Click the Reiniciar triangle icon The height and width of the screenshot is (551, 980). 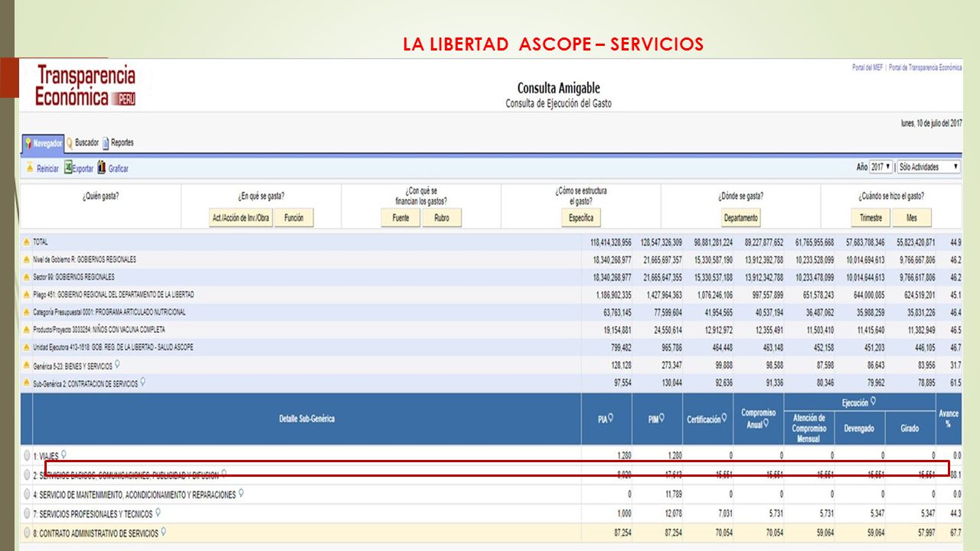[x=29, y=168]
